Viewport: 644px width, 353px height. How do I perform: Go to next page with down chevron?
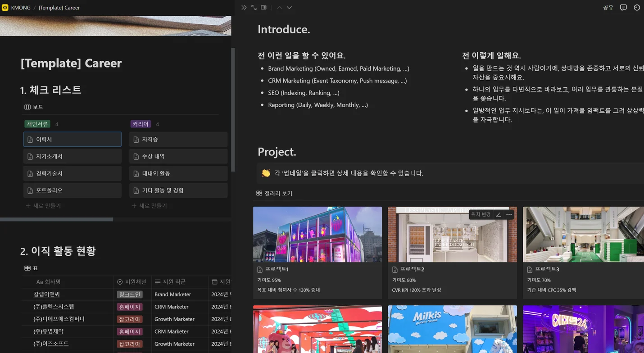tap(289, 8)
